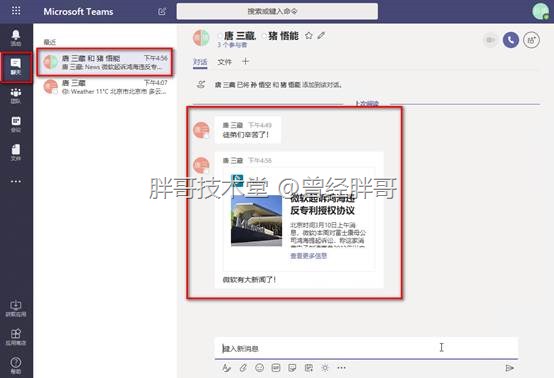Select the 唐三藏 Weather chat in list

[x=105, y=87]
